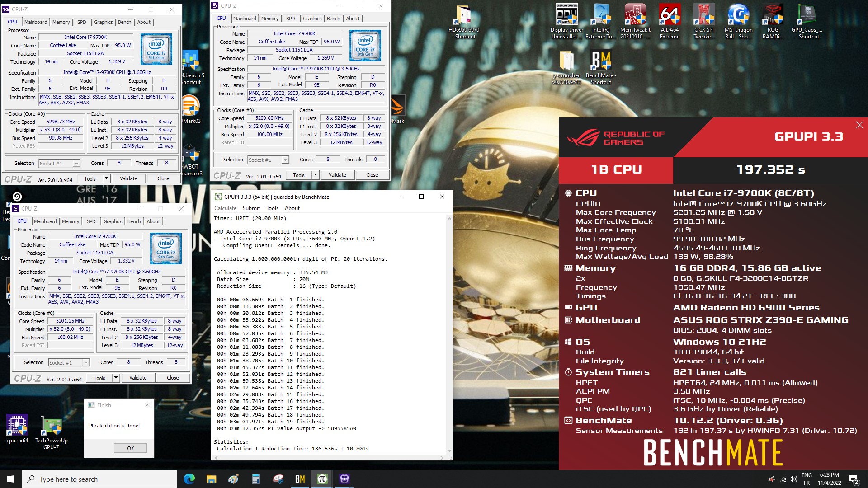Switch to Graphics tab in top-center CPU-Z

pos(312,19)
